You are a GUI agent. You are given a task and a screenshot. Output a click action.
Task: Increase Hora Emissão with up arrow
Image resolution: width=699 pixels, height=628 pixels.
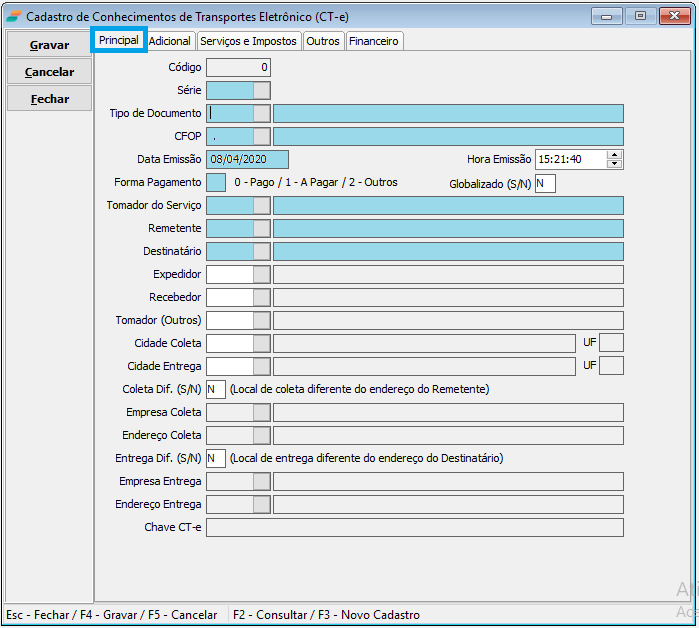[x=615, y=155]
